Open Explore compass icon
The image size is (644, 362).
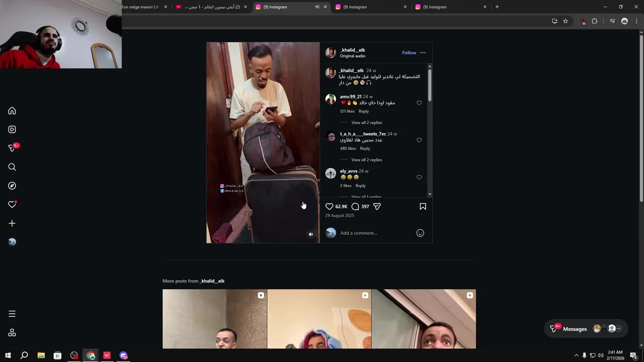(12, 186)
